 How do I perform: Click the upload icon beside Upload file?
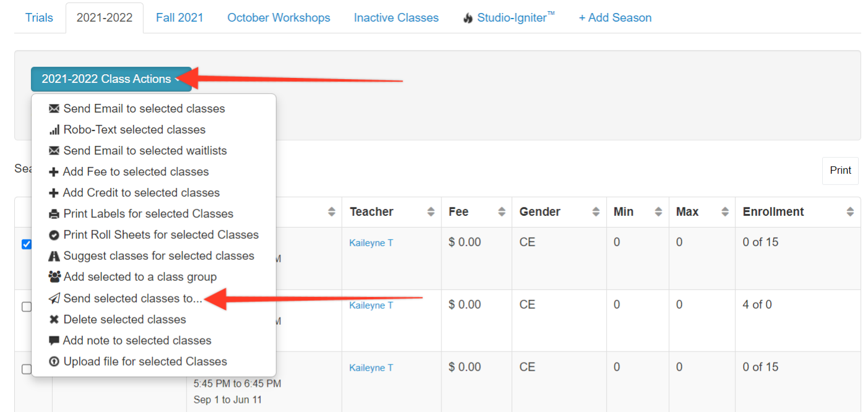coord(54,362)
